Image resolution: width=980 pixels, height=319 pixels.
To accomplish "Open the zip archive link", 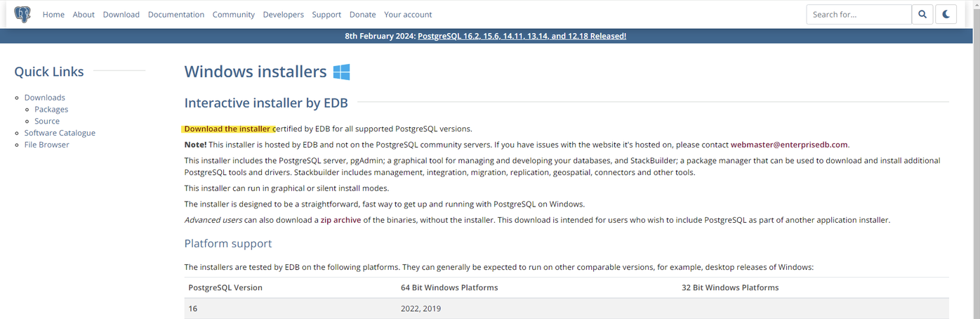I will 340,220.
